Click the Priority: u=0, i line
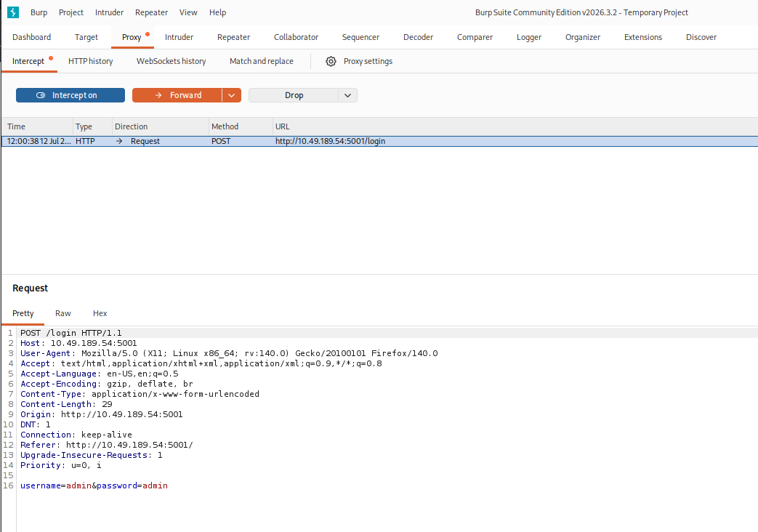The image size is (758, 532). click(x=61, y=465)
